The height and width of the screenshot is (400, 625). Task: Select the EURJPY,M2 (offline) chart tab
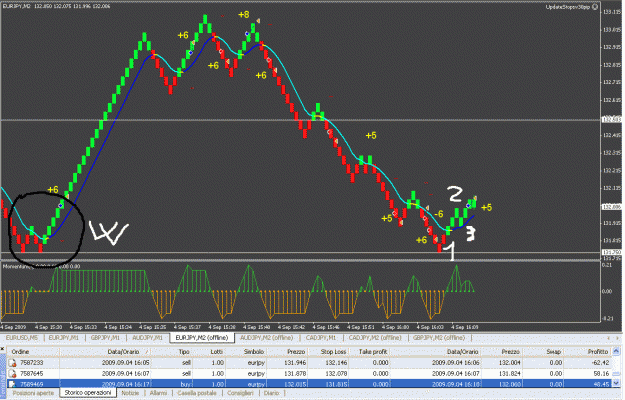tap(202, 337)
